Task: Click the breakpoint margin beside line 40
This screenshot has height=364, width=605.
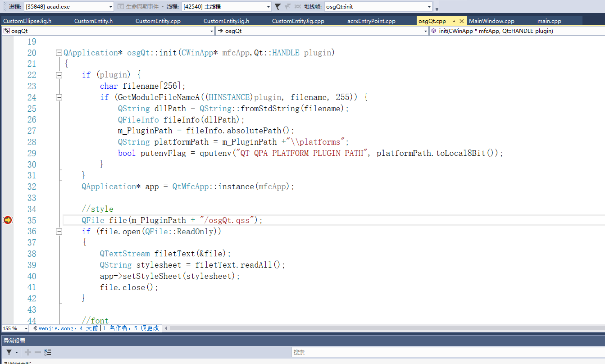Action: point(7,276)
